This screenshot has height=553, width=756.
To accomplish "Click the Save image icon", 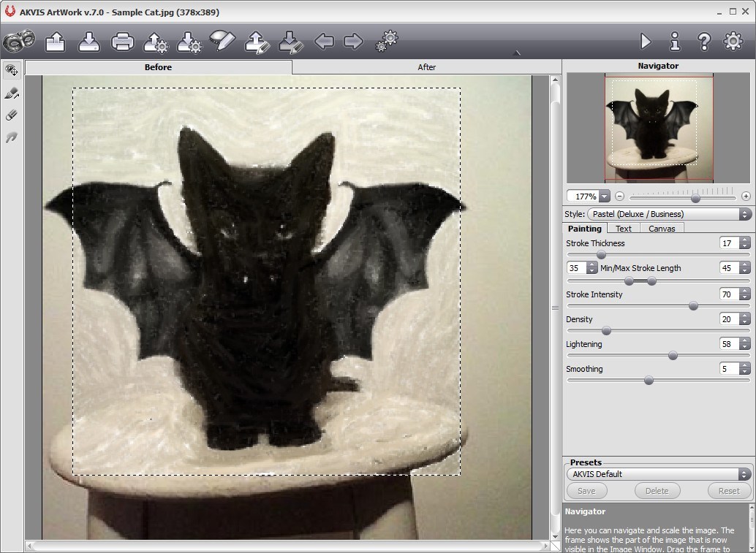I will (89, 42).
